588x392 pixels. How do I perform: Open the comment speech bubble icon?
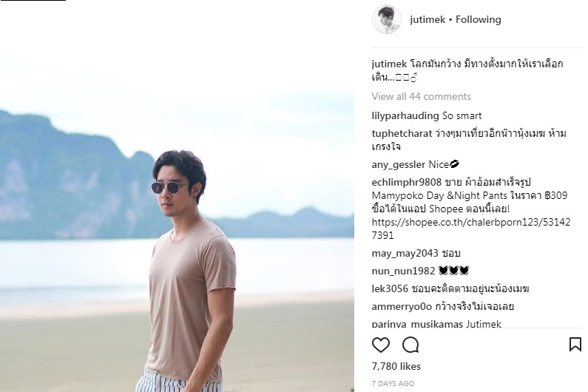(x=410, y=345)
